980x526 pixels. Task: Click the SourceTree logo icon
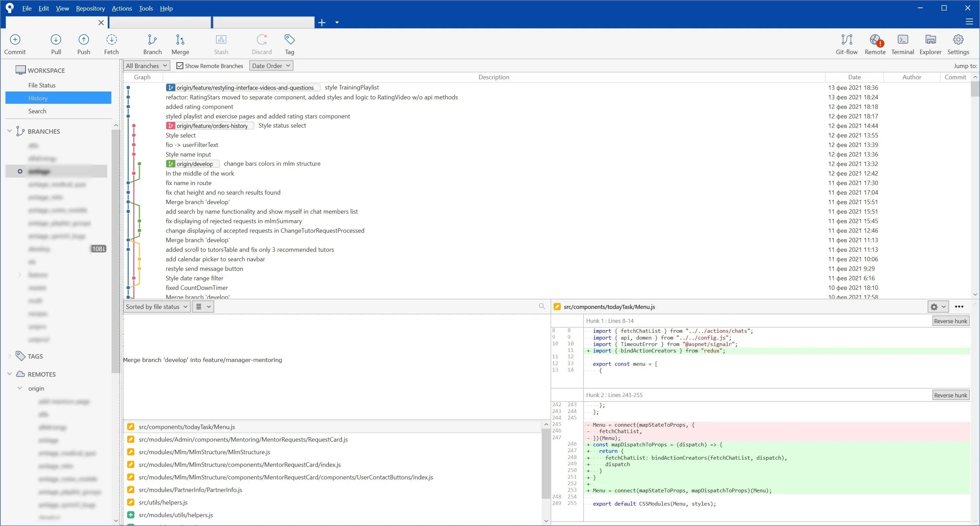tap(10, 8)
